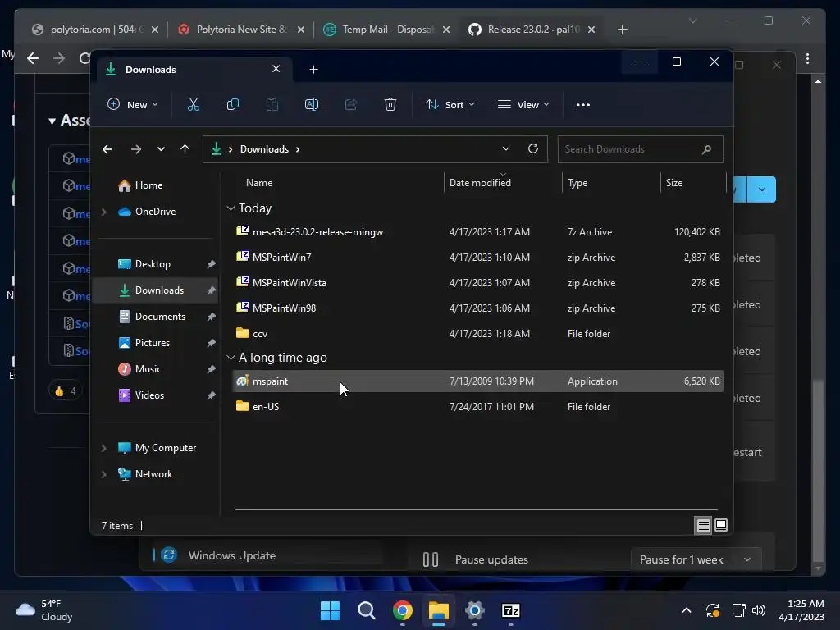
Task: Open the View dropdown menu
Action: tap(523, 104)
